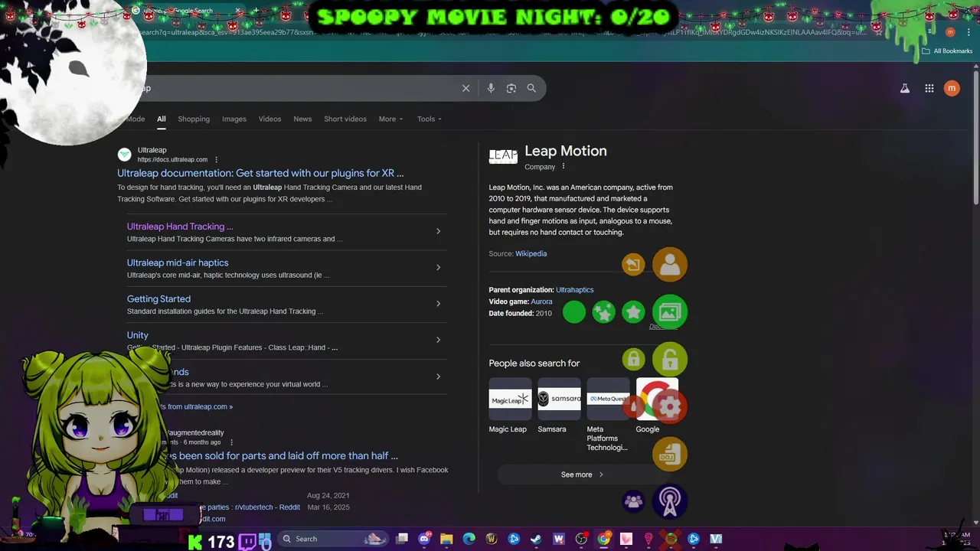Expand See more related searches
The image size is (980, 551).
pyautogui.click(x=582, y=474)
